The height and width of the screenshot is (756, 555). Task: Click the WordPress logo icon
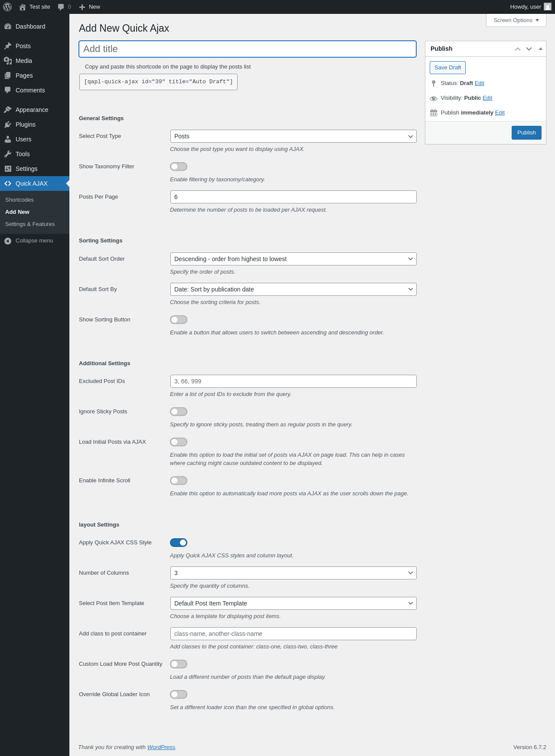click(7, 7)
